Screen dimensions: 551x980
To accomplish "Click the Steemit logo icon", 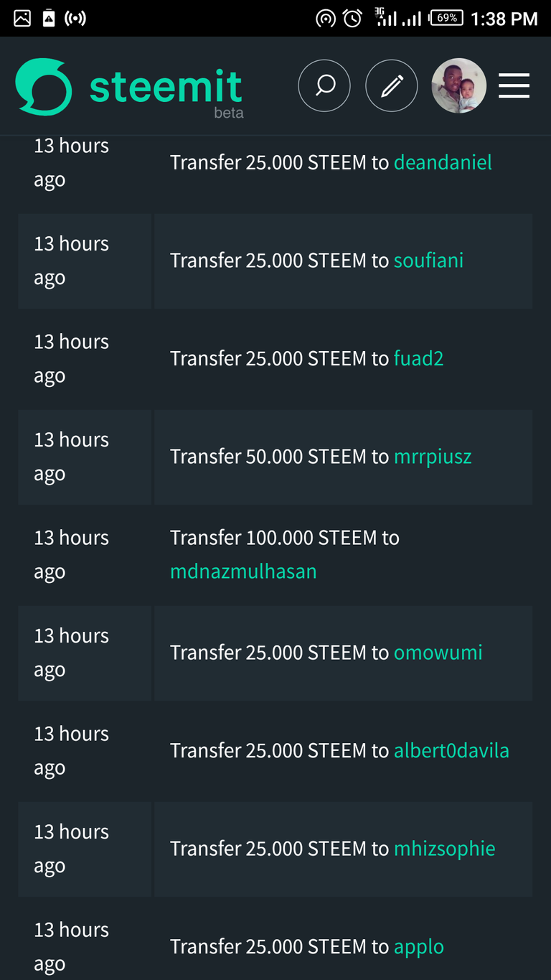I will click(x=44, y=87).
